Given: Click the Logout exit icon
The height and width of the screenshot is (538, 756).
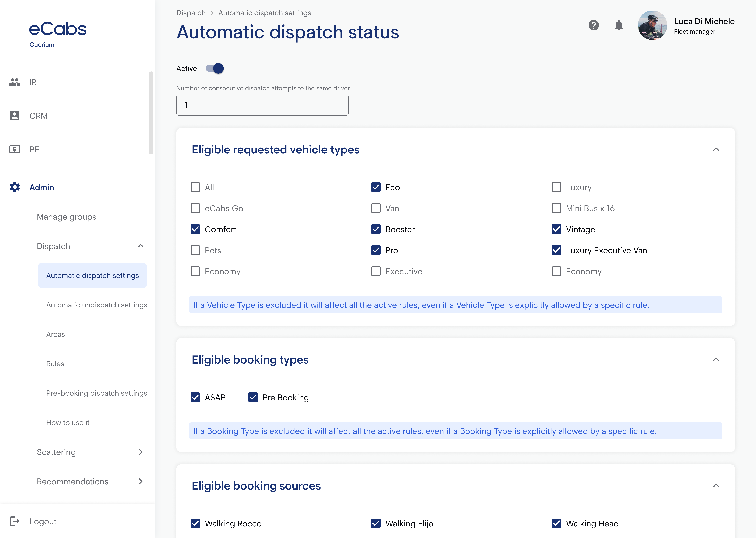Looking at the screenshot, I should (15, 521).
